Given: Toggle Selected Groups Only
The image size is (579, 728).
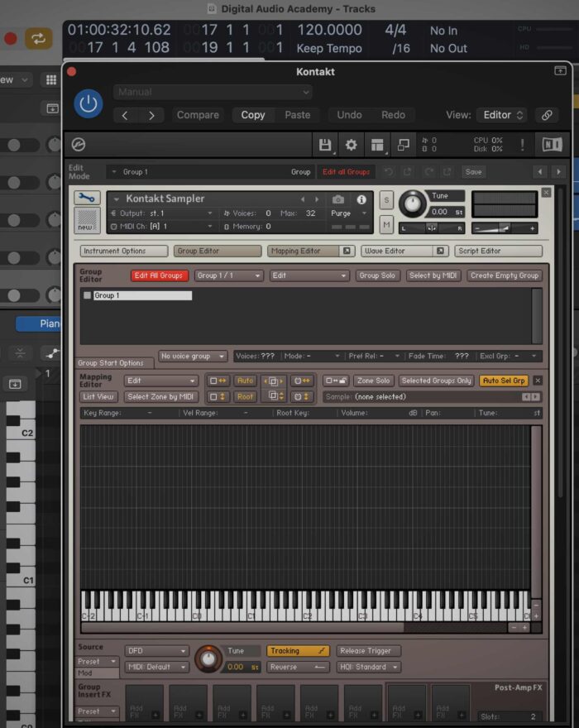Looking at the screenshot, I should pyautogui.click(x=436, y=381).
